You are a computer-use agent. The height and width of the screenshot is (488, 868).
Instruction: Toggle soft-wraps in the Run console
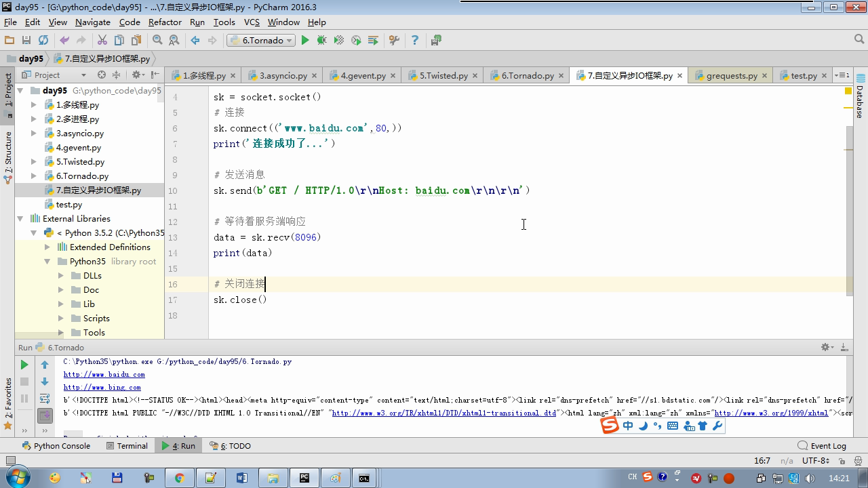pos(45,399)
